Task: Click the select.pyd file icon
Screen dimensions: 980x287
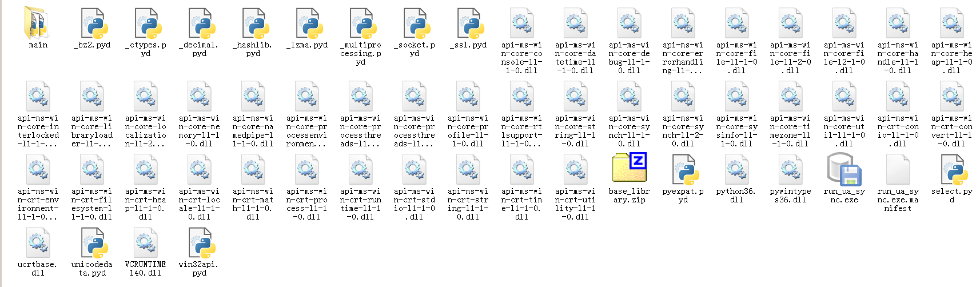Action: click(952, 170)
